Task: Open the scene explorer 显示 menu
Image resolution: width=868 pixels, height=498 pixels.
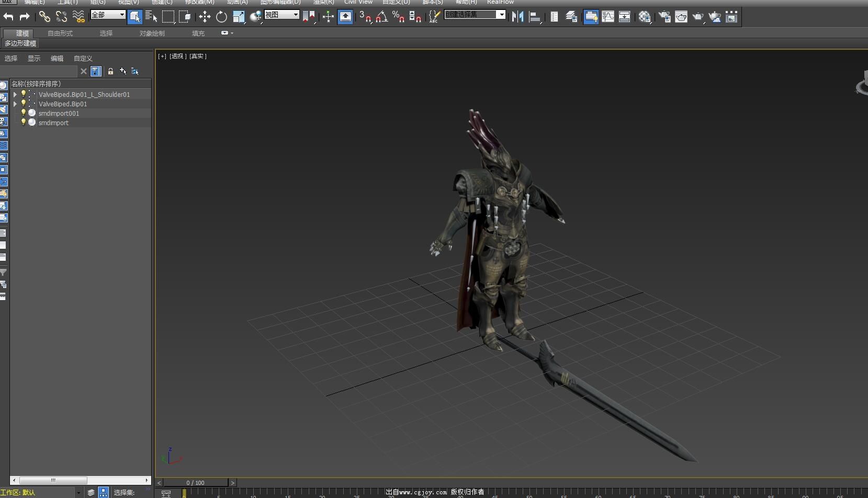Action: click(34, 59)
